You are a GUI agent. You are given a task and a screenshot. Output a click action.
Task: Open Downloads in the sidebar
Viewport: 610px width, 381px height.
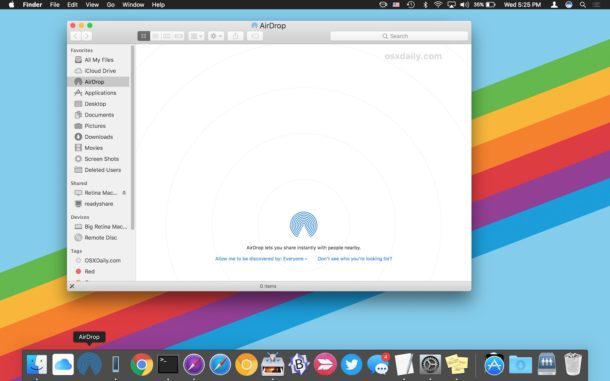tap(99, 137)
